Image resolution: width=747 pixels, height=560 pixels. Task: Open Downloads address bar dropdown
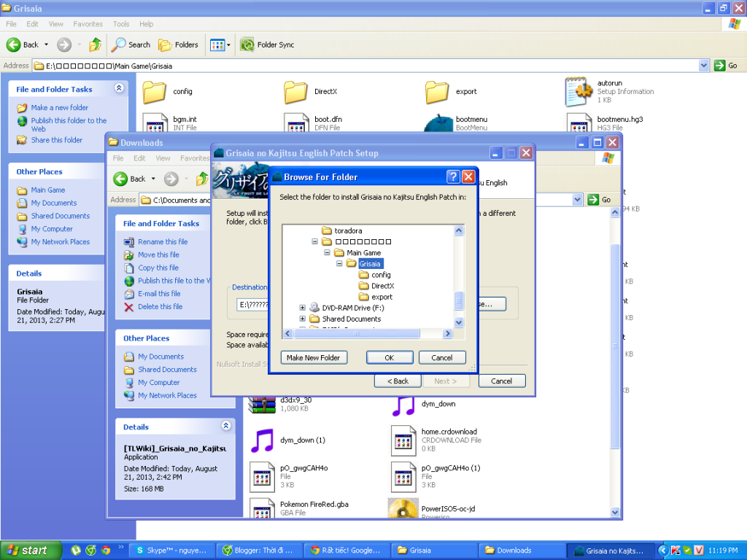[x=577, y=200]
